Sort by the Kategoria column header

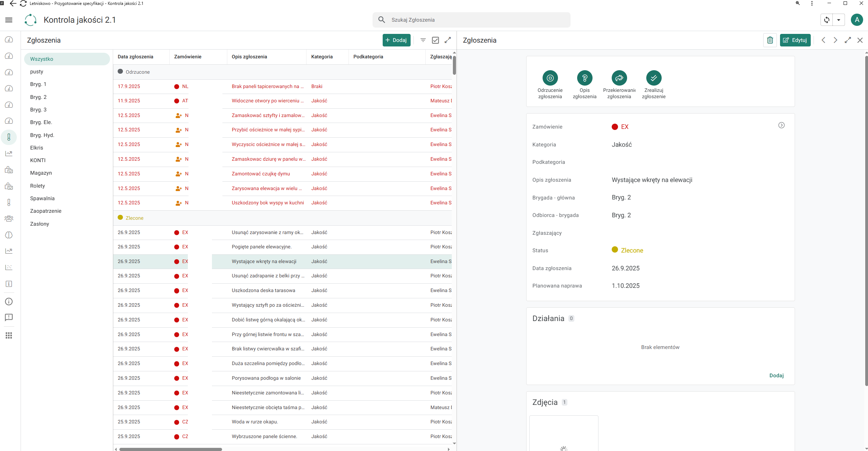pos(322,57)
